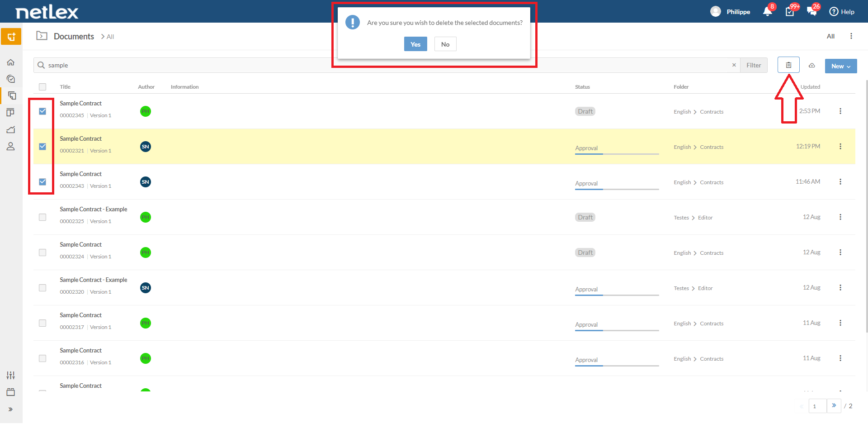This screenshot has height=424, width=868.
Task: Open row menu for document 00002317
Action: (840, 323)
